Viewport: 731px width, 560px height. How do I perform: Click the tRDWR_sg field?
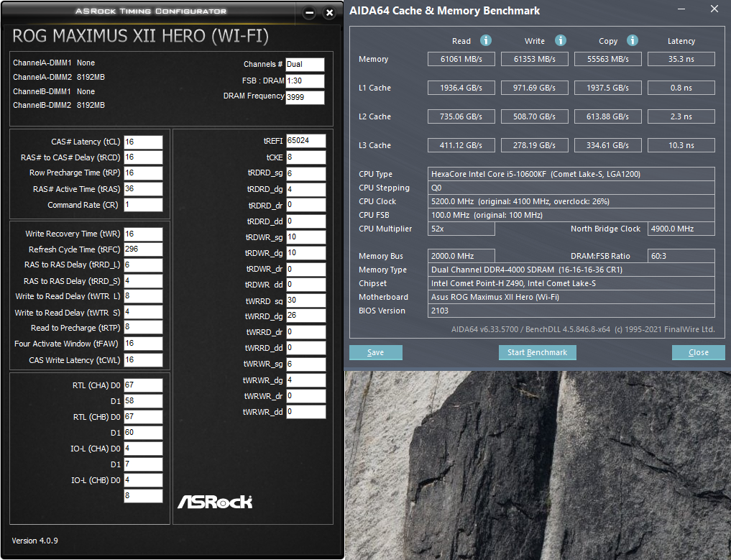(305, 237)
